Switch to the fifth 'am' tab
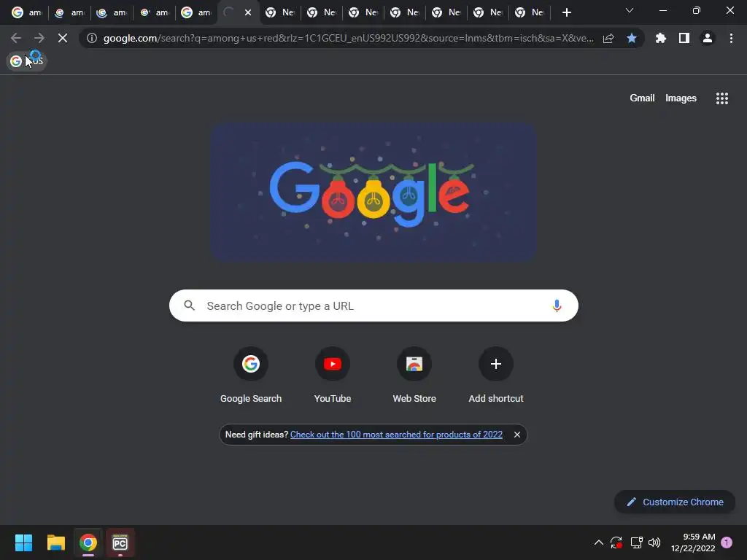Screen dimensions: 747x560 (x=196, y=12)
